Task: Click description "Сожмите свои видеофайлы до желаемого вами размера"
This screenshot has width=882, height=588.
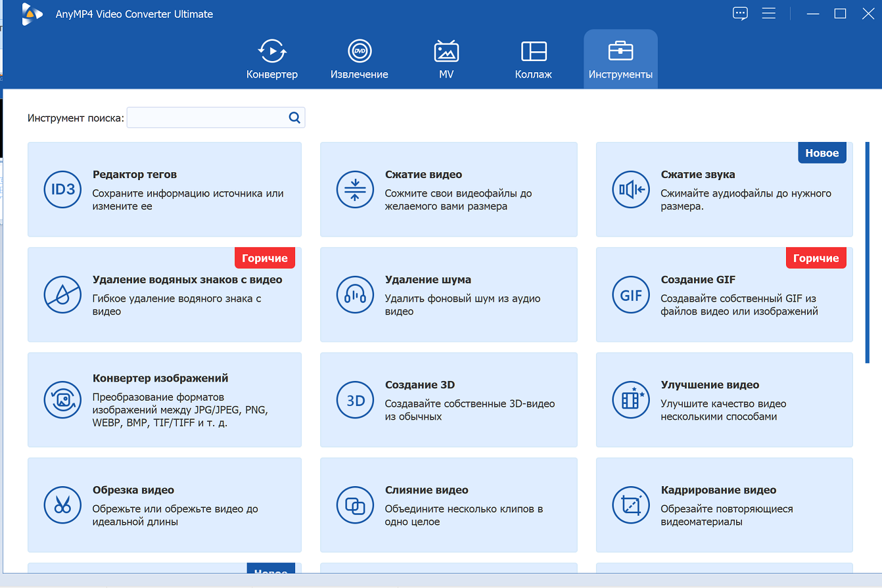Action: point(459,200)
